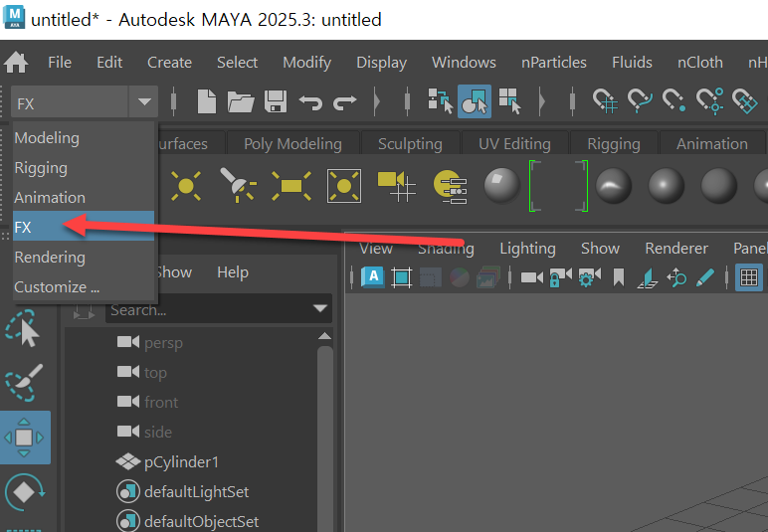
Task: Open the Fluids menu
Action: (632, 63)
